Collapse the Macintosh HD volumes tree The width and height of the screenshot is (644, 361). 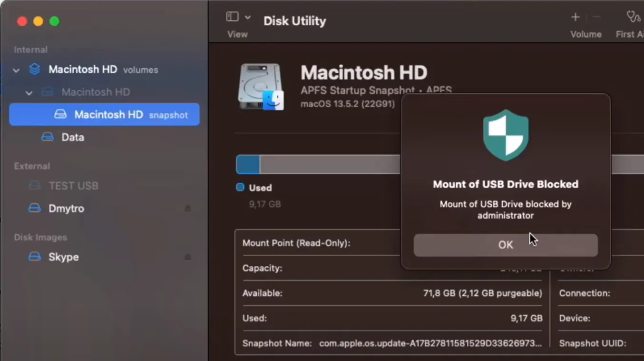[16, 70]
